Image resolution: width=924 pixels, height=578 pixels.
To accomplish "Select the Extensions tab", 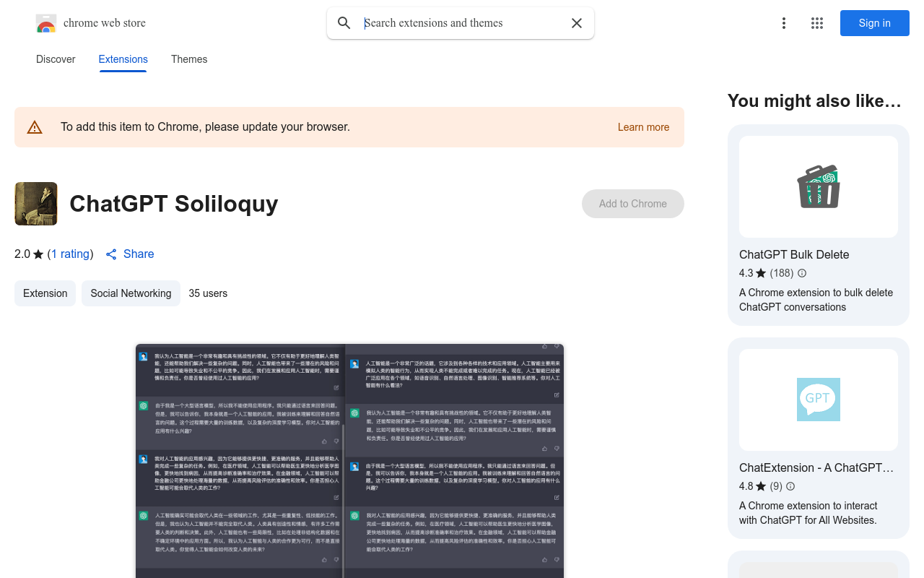I will (x=123, y=59).
